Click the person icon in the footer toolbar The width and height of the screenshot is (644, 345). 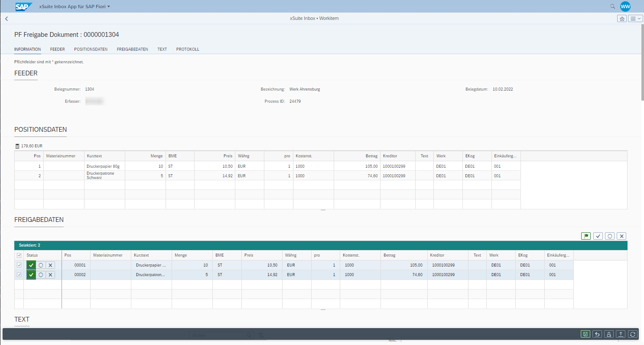[609, 334]
